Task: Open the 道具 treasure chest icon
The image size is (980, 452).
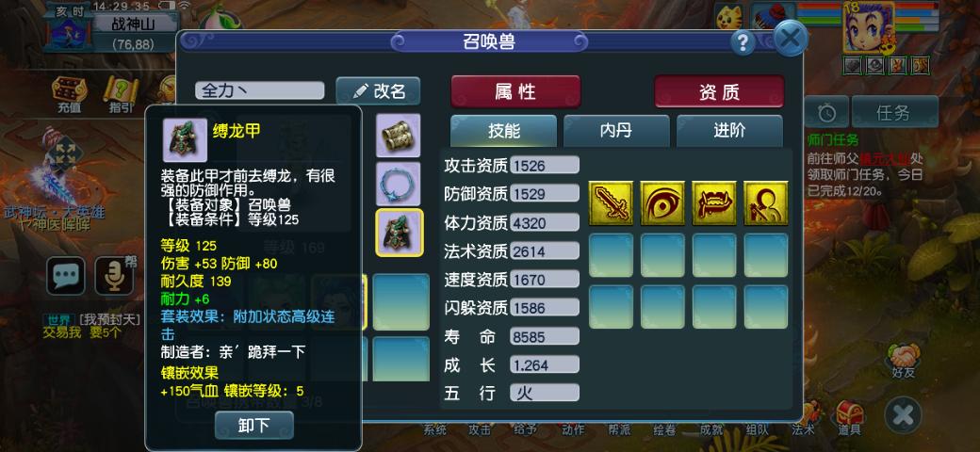Action: (849, 418)
